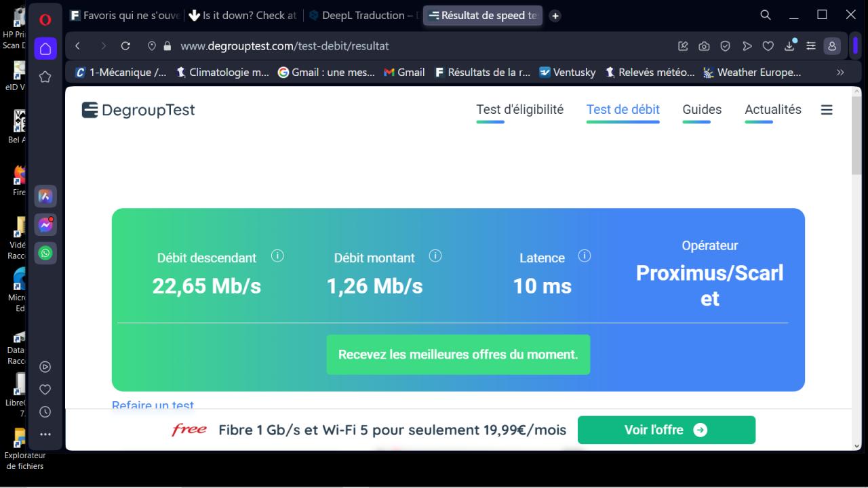The image size is (868, 488).
Task: Open browsing history clock icon
Action: 45,411
